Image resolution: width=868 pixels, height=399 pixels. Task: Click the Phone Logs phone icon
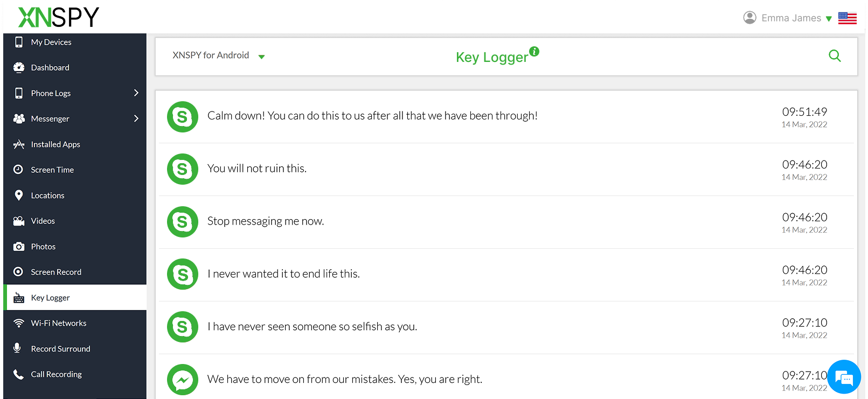tap(19, 93)
